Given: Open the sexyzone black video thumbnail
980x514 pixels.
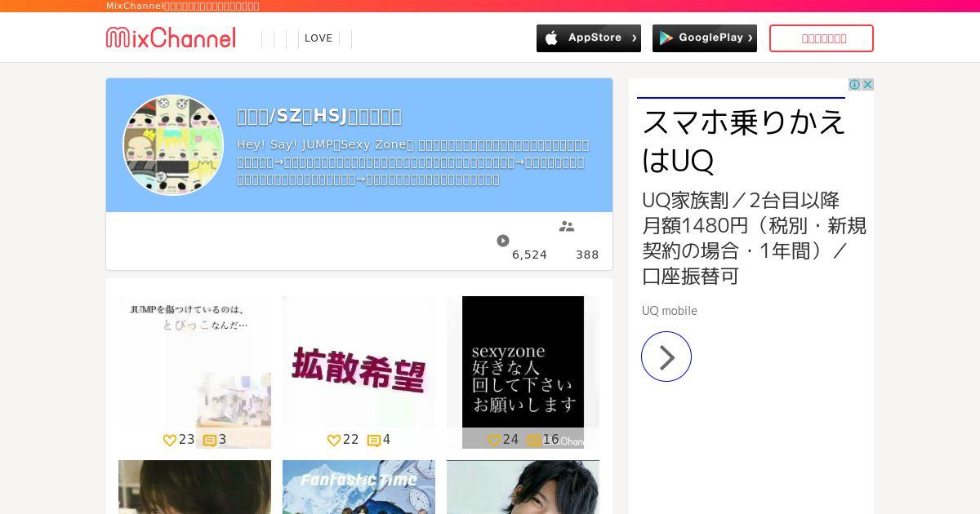Looking at the screenshot, I should [x=523, y=372].
